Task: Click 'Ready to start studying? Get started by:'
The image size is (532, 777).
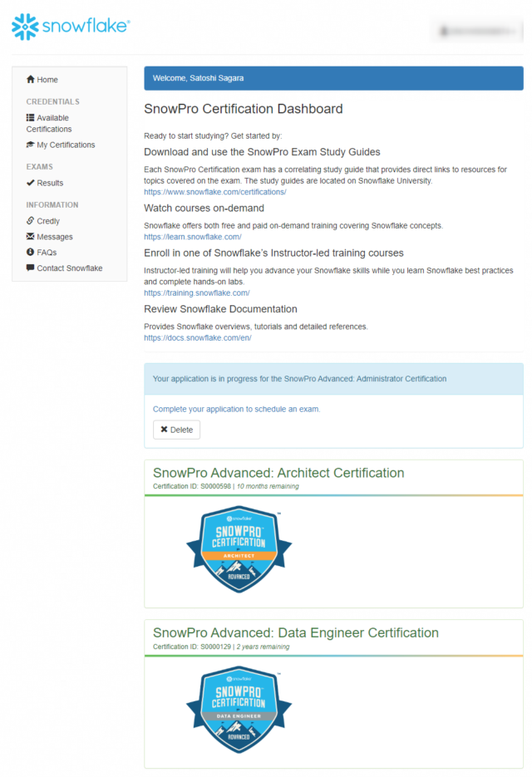Action: (x=213, y=135)
